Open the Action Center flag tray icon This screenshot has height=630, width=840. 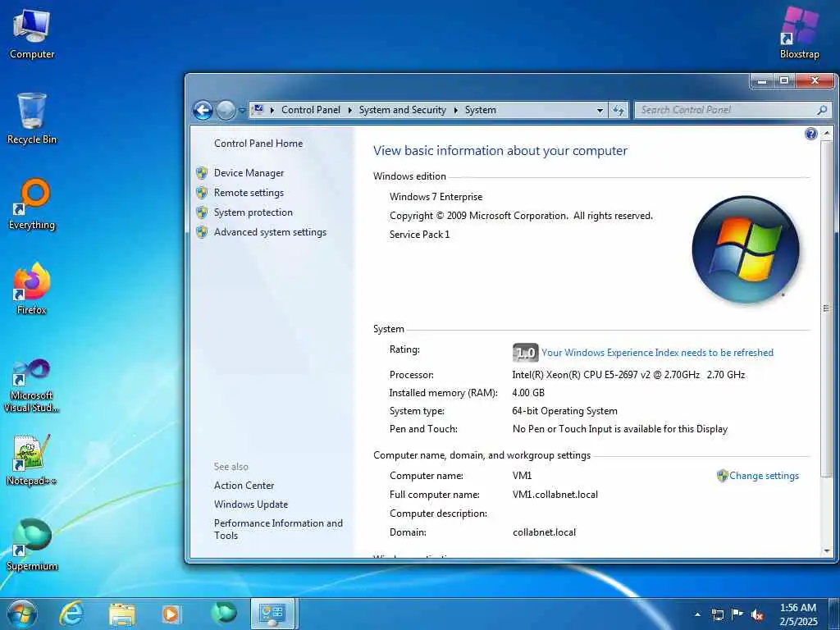[737, 614]
